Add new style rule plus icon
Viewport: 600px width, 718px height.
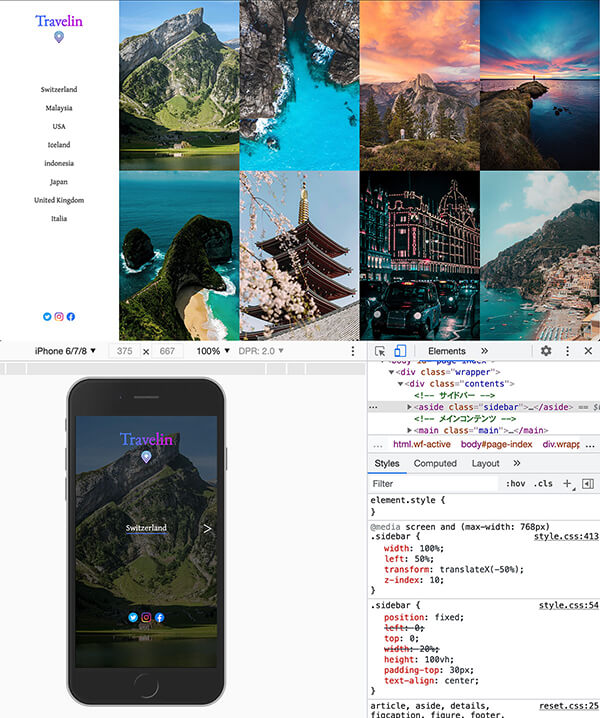click(567, 484)
